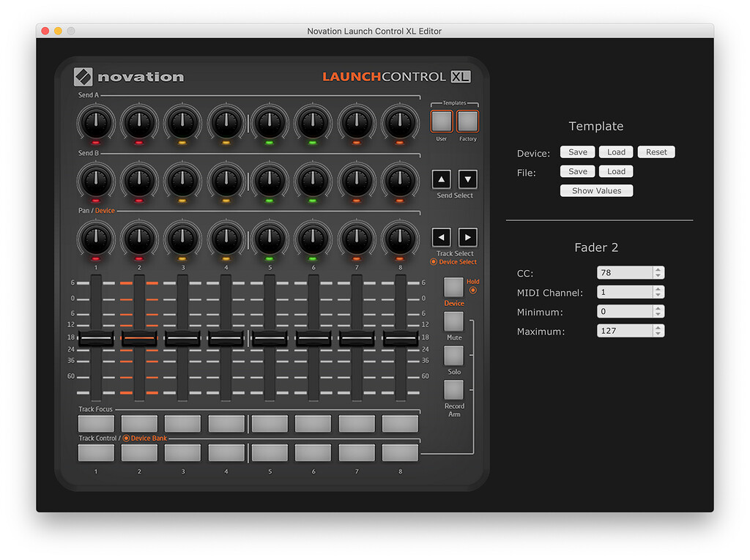Decrement the CC value stepper
This screenshot has height=560, width=750.
(x=658, y=276)
